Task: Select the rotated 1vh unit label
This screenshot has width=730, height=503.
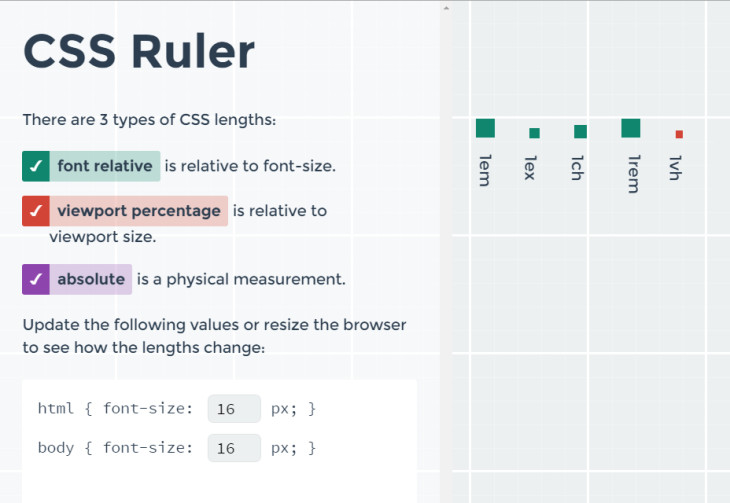Action: click(x=676, y=168)
